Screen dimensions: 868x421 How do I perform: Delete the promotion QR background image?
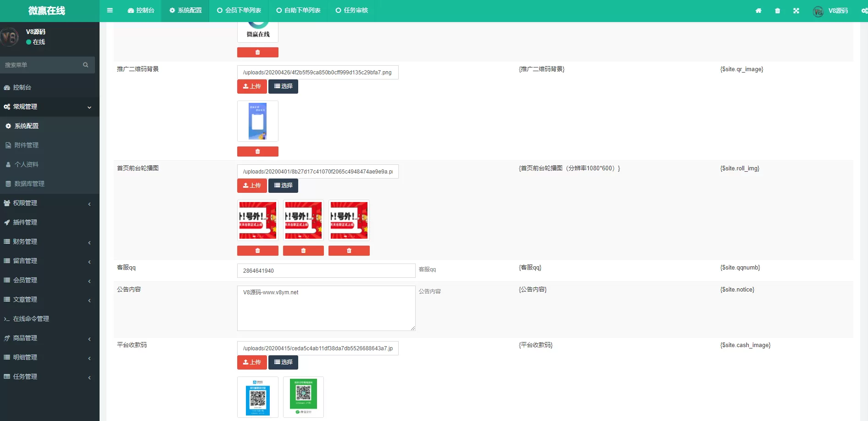coord(257,152)
